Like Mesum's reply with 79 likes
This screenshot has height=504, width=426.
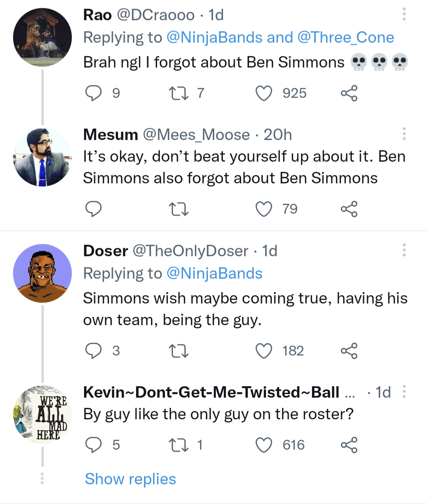coord(263,209)
